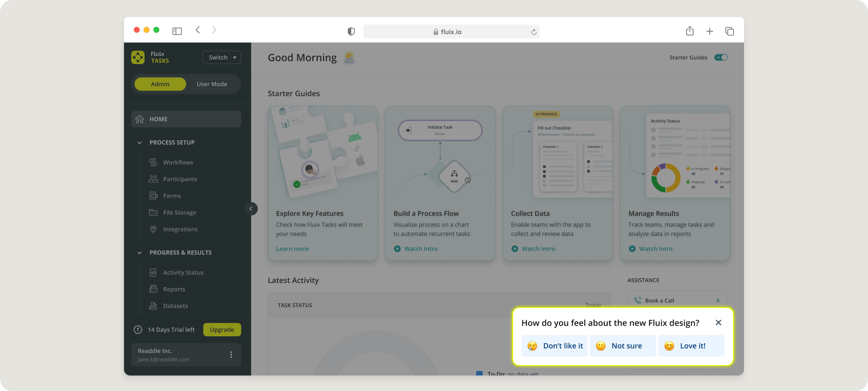The image size is (868, 391).
Task: Click Learn more on Explore Key Features
Action: (x=292, y=249)
